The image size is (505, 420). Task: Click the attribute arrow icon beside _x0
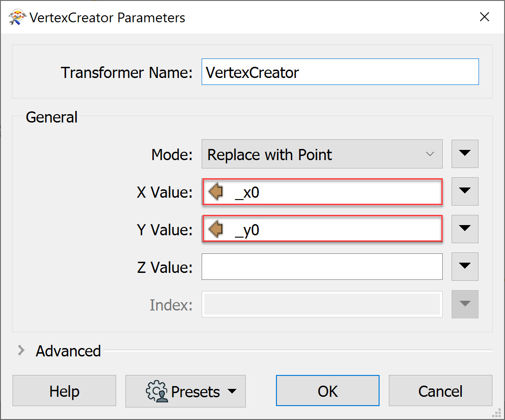click(x=216, y=192)
